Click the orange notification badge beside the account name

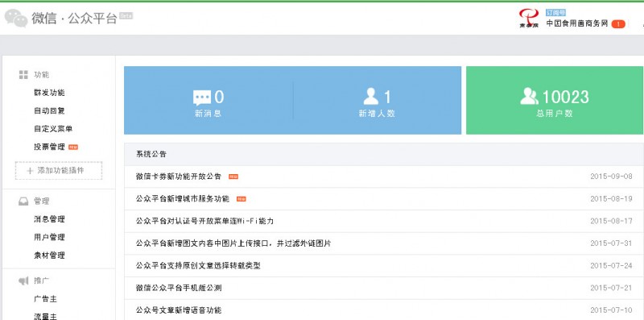click(x=618, y=24)
